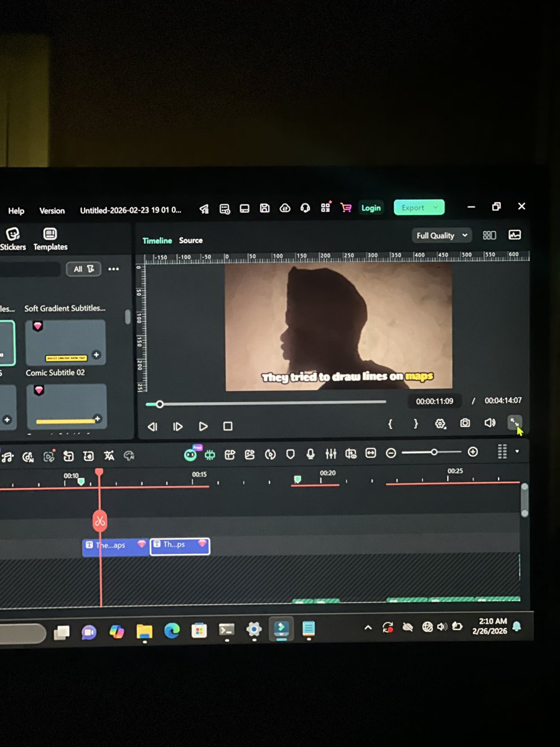560x747 pixels.
Task: Open the project notes list icon
Action: click(225, 209)
